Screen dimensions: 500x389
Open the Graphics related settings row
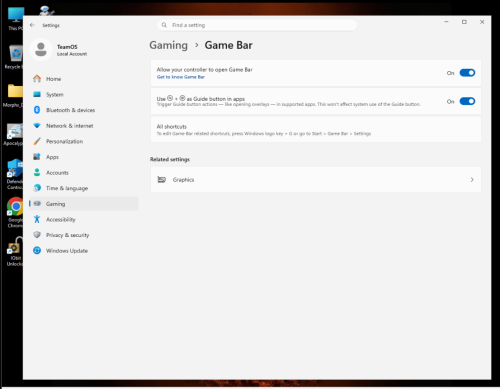pyautogui.click(x=316, y=180)
